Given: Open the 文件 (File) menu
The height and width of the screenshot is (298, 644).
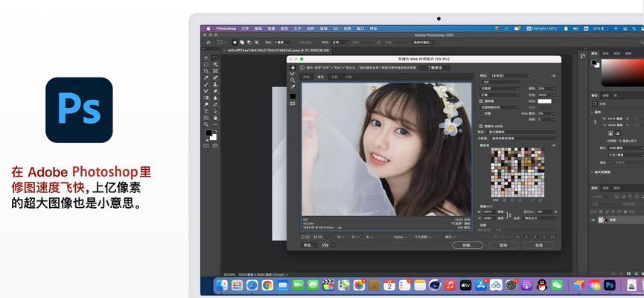Looking at the screenshot, I should click(245, 28).
